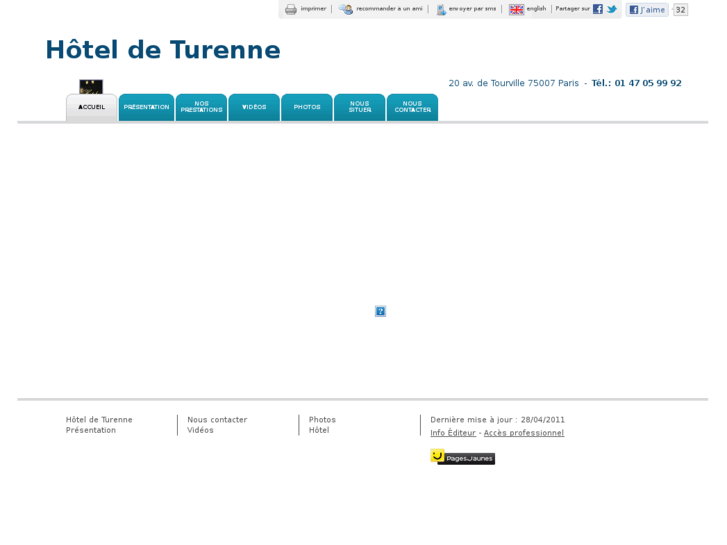
Task: Click the phone number 01 47 05 99 92
Action: pos(648,83)
